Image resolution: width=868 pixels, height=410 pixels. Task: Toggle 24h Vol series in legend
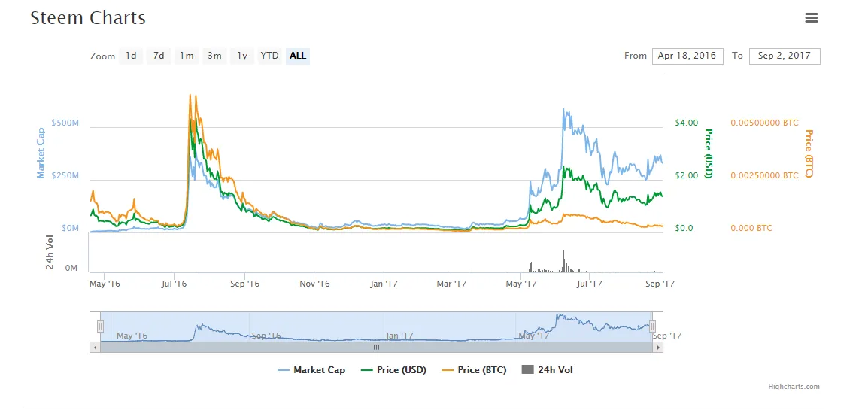[548, 370]
